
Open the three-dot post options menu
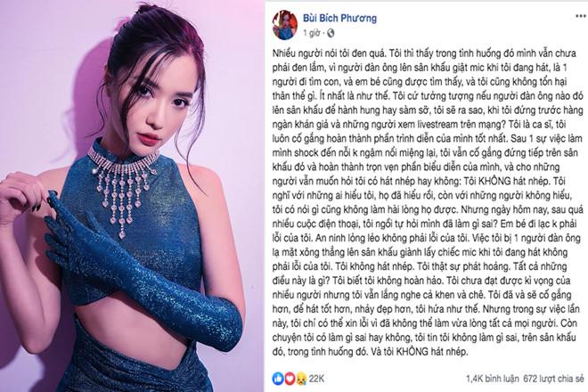coord(581,16)
